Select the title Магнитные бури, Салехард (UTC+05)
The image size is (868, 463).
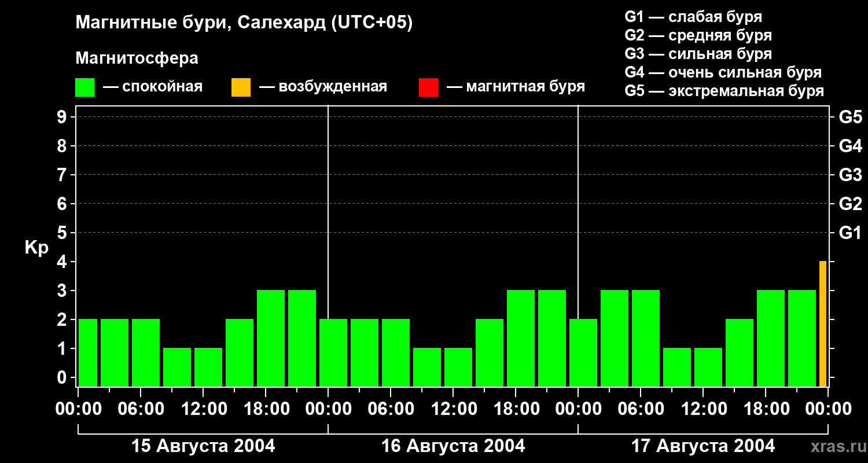coord(244,23)
